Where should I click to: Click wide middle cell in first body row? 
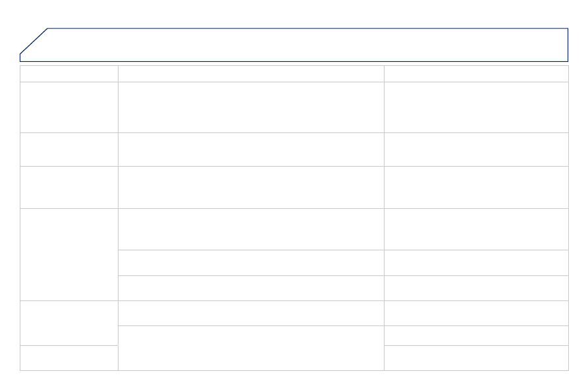252,107
